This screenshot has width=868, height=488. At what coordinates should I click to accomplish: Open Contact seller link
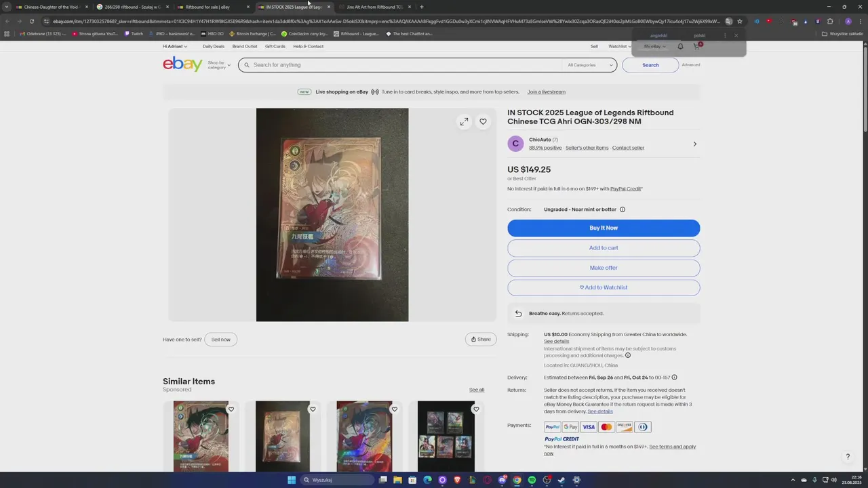click(x=628, y=148)
